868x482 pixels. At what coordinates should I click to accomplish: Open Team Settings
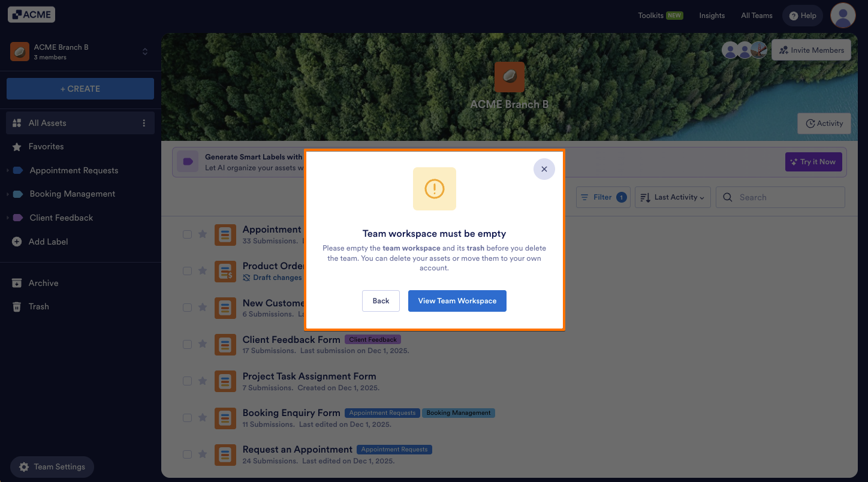coord(52,467)
